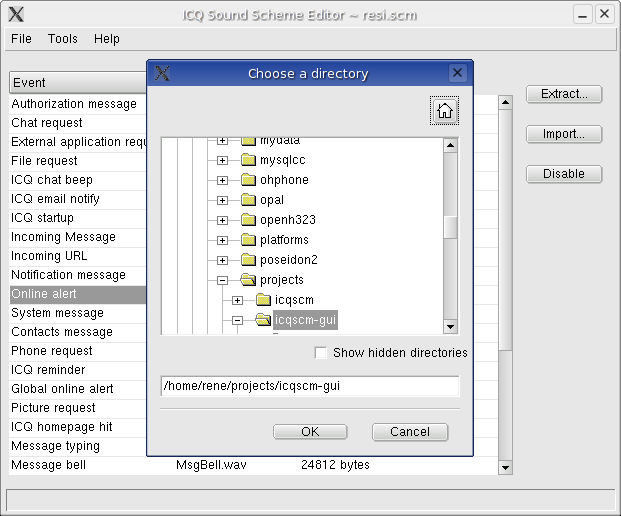This screenshot has width=621, height=516.
Task: Click the mysqlcc folder icon
Action: click(x=248, y=160)
